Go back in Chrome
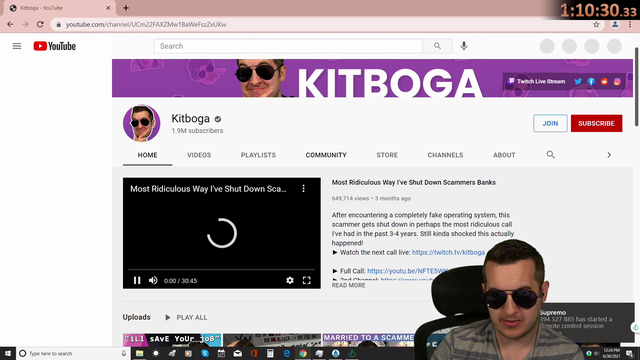640x360 pixels. coord(10,24)
